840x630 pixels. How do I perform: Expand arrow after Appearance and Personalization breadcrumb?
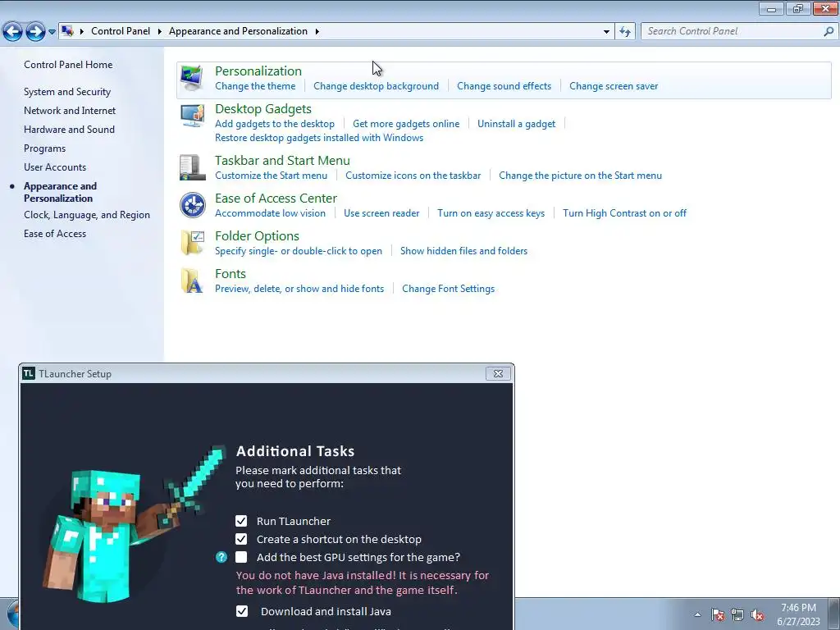point(317,31)
